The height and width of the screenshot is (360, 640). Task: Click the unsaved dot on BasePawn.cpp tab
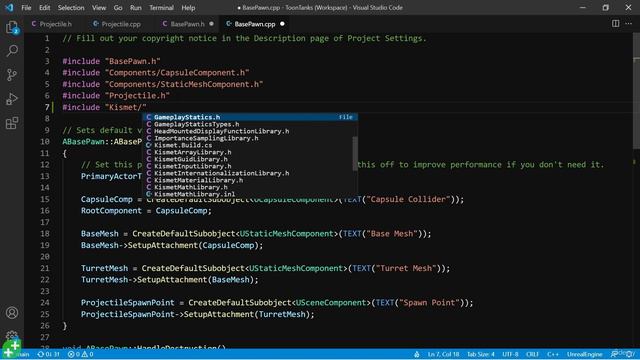point(282,24)
